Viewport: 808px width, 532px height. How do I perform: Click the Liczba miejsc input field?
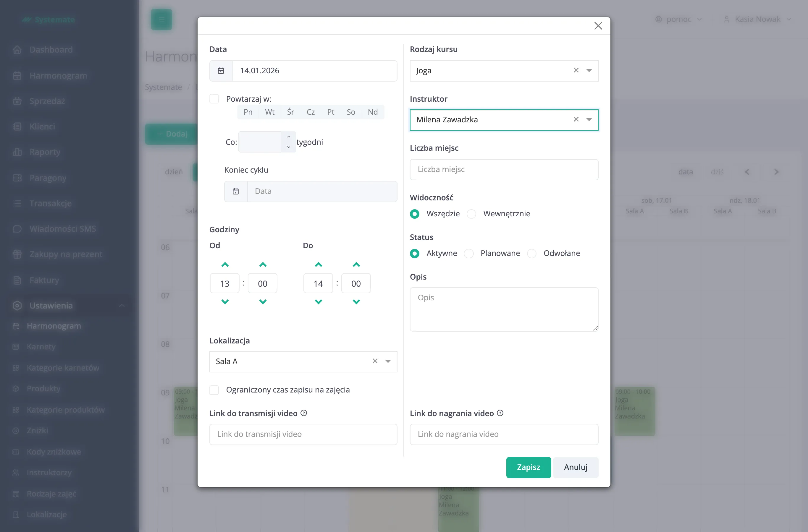click(x=504, y=170)
